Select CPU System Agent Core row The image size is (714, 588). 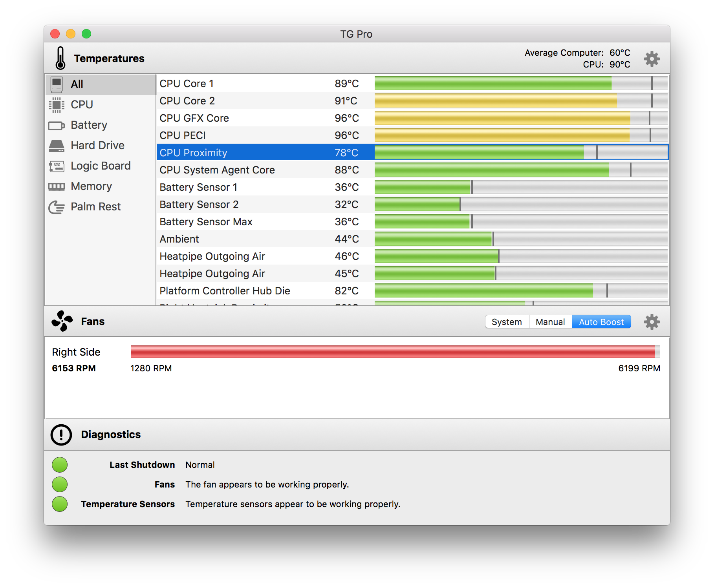tap(412, 170)
